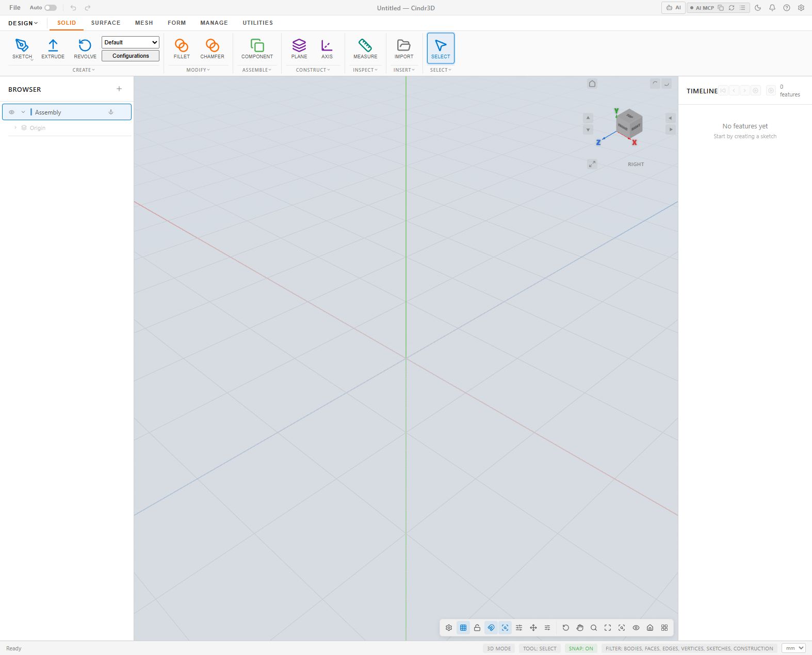This screenshot has height=655, width=812.
Task: Expand the INSPECT group menu
Action: coord(365,70)
